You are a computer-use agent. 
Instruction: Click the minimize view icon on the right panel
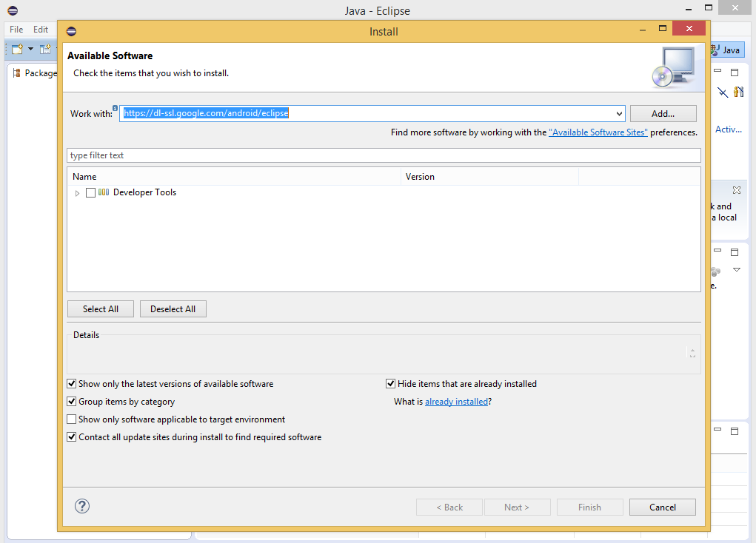[x=717, y=72]
